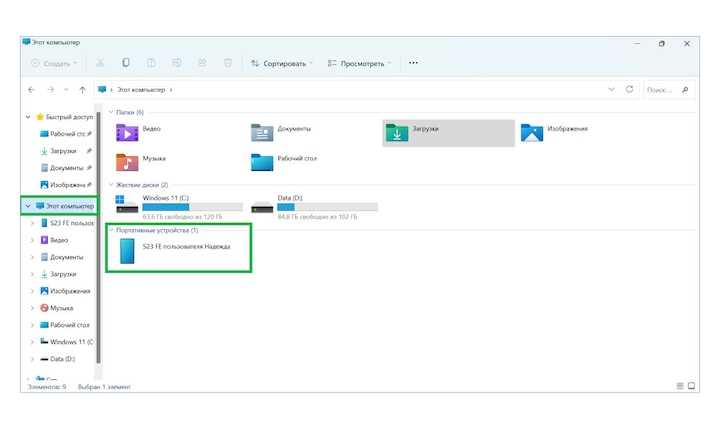This screenshot has height=429, width=720.
Task: Go forward with the right arrow
Action: click(x=51, y=90)
